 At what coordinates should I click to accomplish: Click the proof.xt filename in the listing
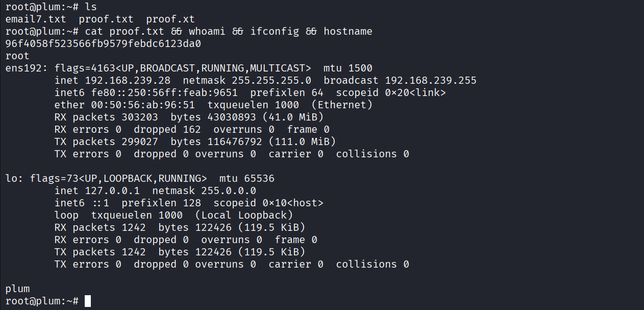[x=170, y=19]
